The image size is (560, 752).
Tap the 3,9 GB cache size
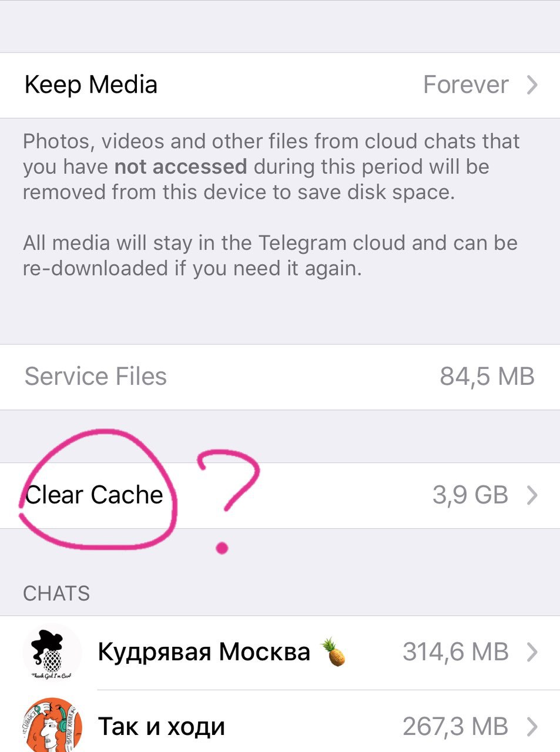tap(470, 495)
